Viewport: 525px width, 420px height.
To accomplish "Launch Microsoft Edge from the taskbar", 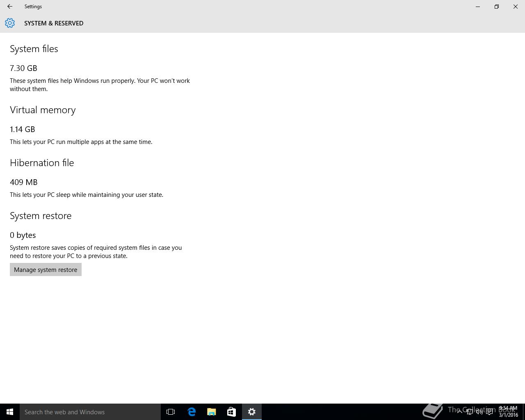I will click(x=192, y=412).
